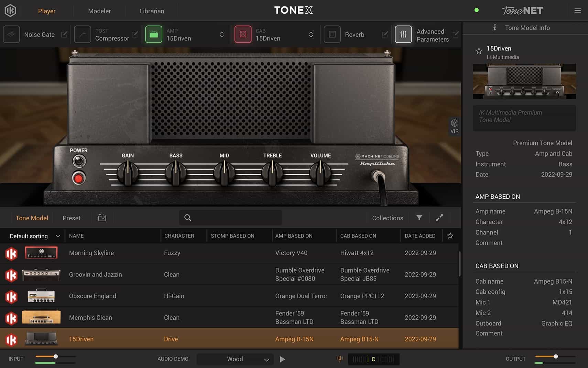Toggle the Reverb module

click(332, 34)
